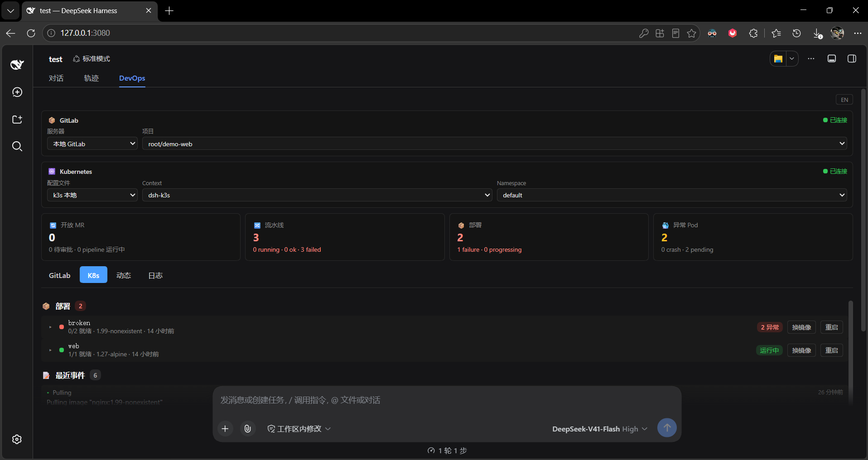Switch to the 轨迹 tab
This screenshot has width=868, height=460.
click(x=92, y=78)
